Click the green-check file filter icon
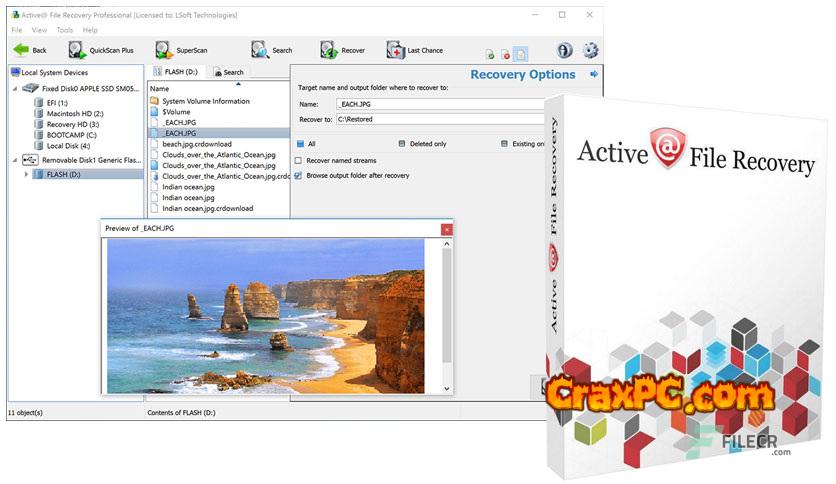 point(490,54)
